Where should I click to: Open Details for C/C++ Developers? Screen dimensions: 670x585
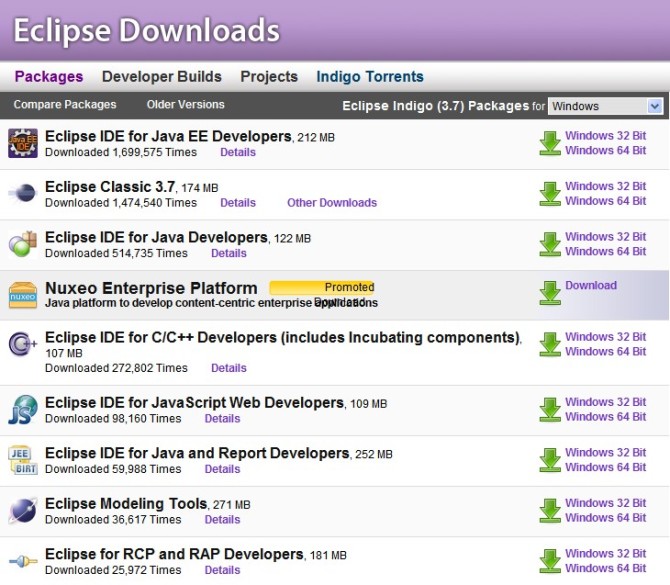229,368
